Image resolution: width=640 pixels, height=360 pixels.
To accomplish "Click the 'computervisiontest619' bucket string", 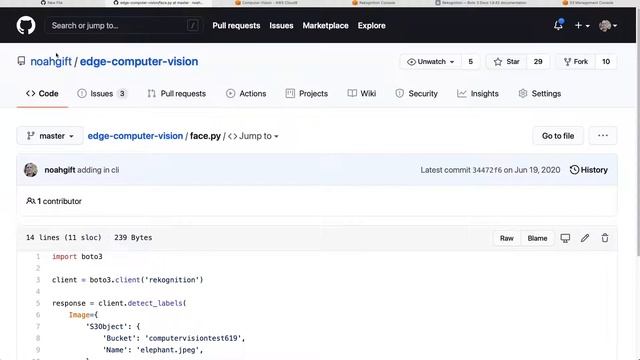I will pos(193,338).
